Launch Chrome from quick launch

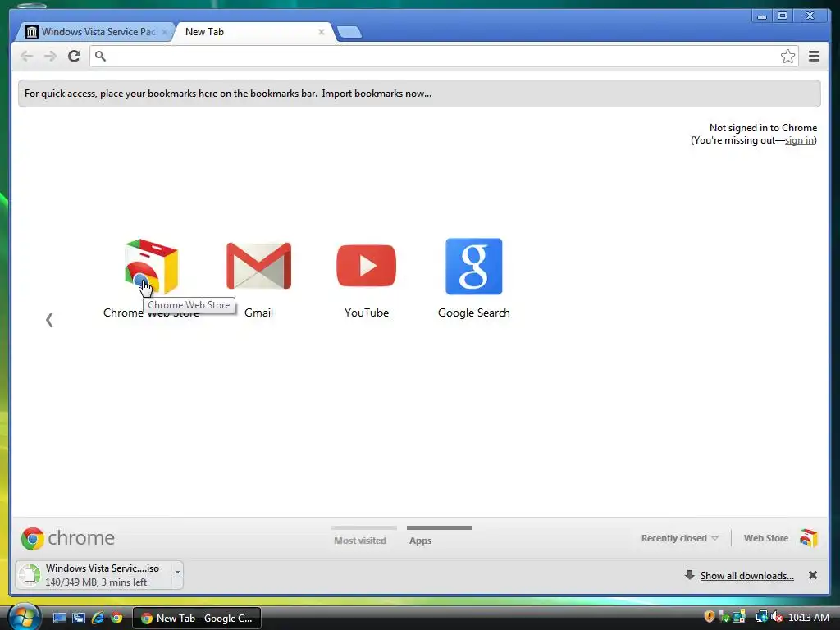coord(116,619)
